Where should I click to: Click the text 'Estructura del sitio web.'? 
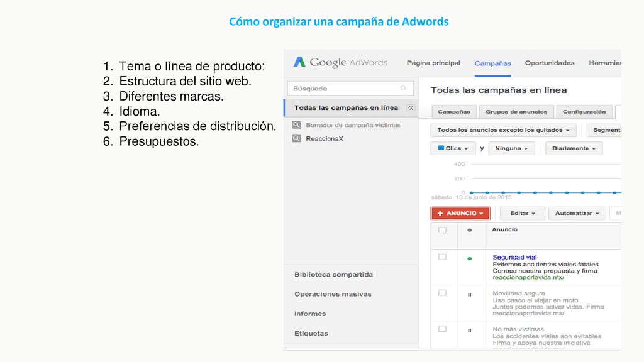tap(186, 81)
